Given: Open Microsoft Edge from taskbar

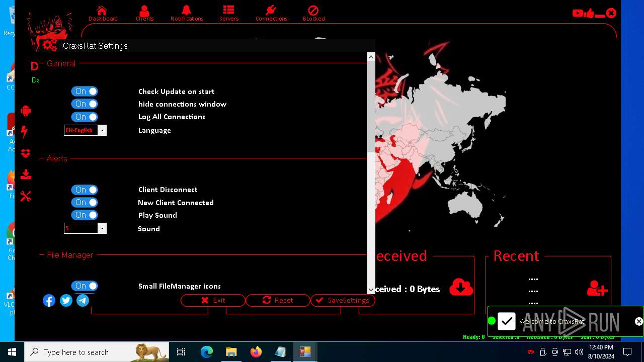Looking at the screenshot, I should pyautogui.click(x=207, y=352).
